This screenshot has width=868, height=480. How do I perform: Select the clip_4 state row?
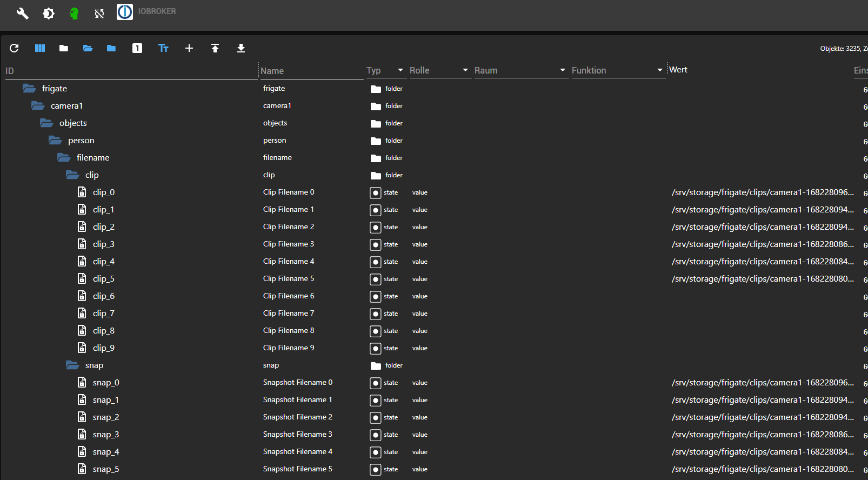point(434,261)
